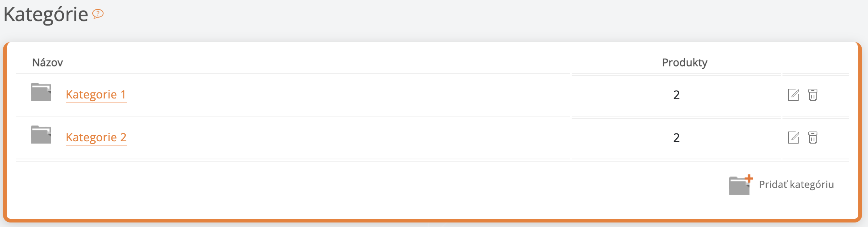The width and height of the screenshot is (868, 227).
Task: Click the help icon beside Kategórie heading
Action: pos(98,14)
